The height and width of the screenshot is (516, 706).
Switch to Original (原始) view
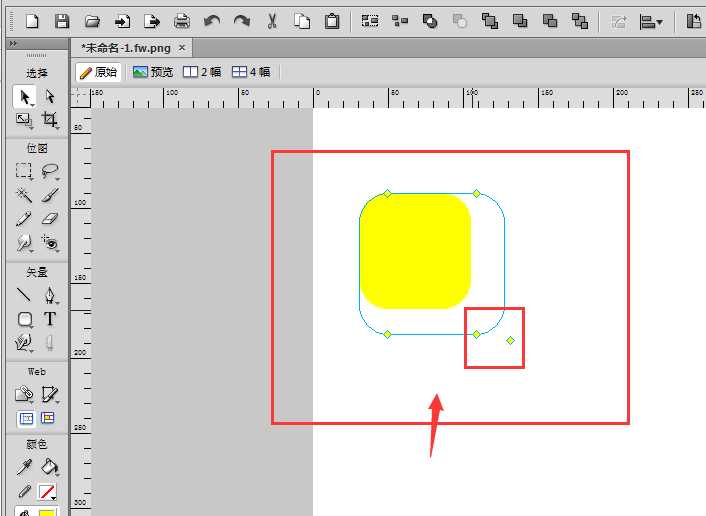(x=98, y=72)
